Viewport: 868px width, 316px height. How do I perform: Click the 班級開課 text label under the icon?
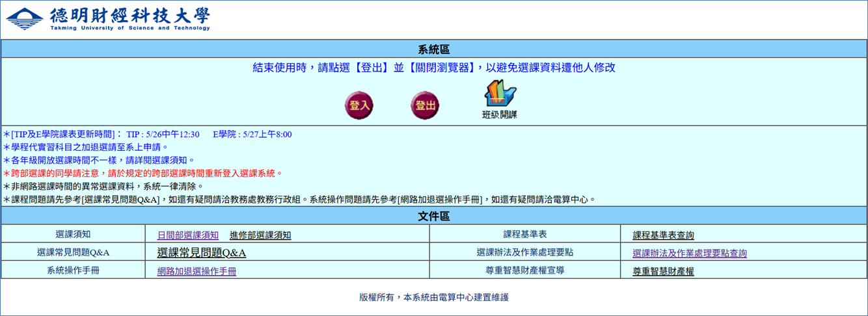click(499, 114)
